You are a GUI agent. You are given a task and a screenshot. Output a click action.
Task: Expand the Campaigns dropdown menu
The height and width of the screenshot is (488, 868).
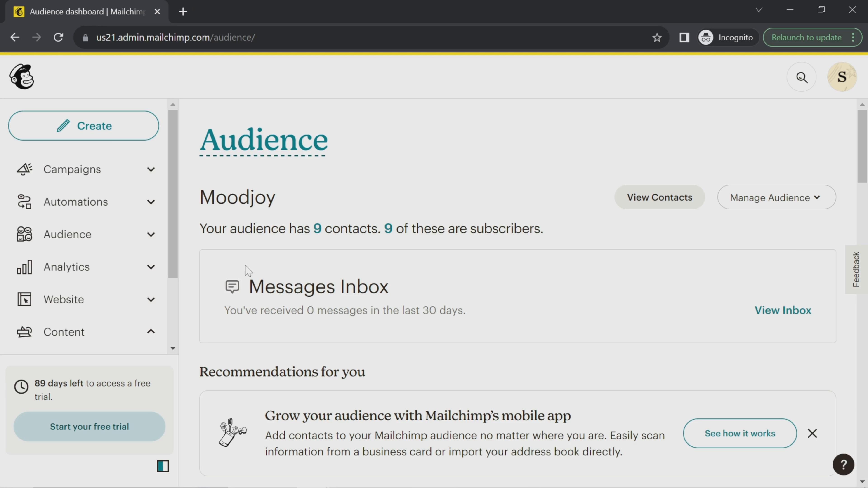click(x=151, y=169)
